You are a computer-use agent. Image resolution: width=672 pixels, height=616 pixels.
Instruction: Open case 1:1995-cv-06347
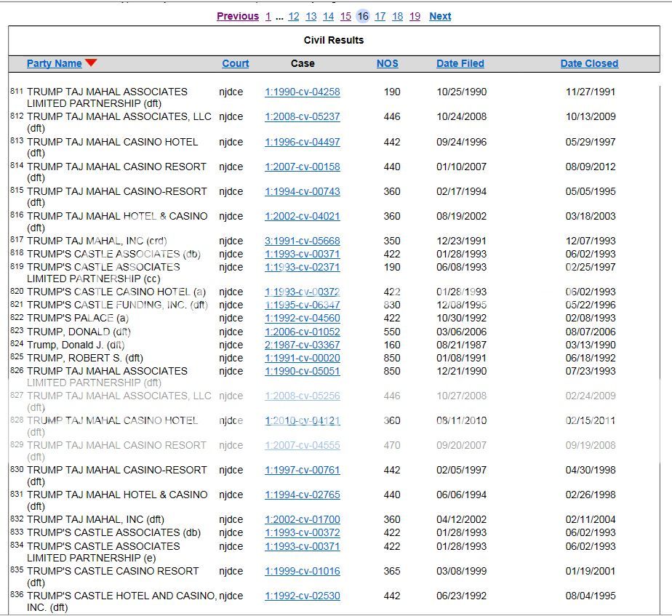(x=302, y=305)
